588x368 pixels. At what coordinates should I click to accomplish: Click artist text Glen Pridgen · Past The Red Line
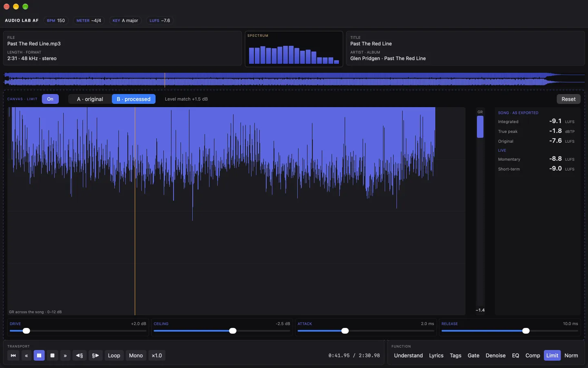388,58
